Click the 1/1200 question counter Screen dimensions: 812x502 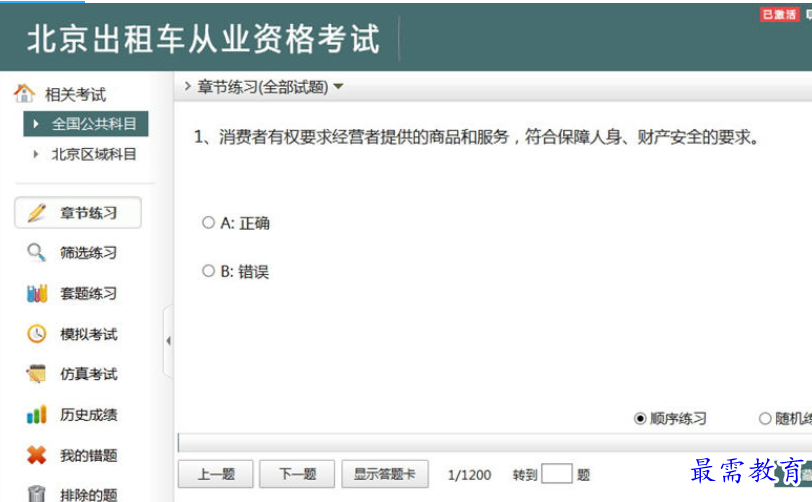click(x=469, y=475)
